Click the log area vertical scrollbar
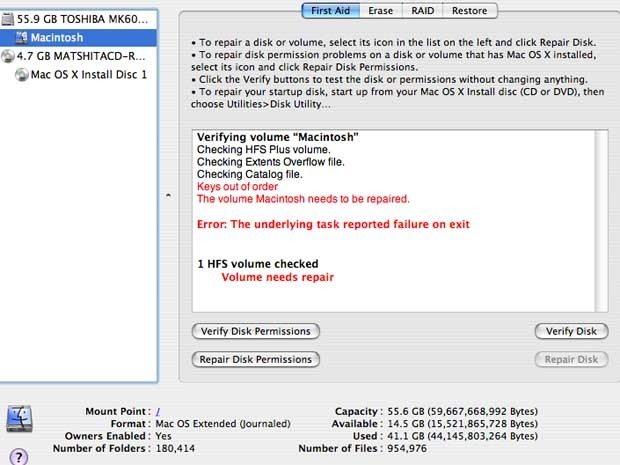Viewport: 620px width, 465px height. 601,221
